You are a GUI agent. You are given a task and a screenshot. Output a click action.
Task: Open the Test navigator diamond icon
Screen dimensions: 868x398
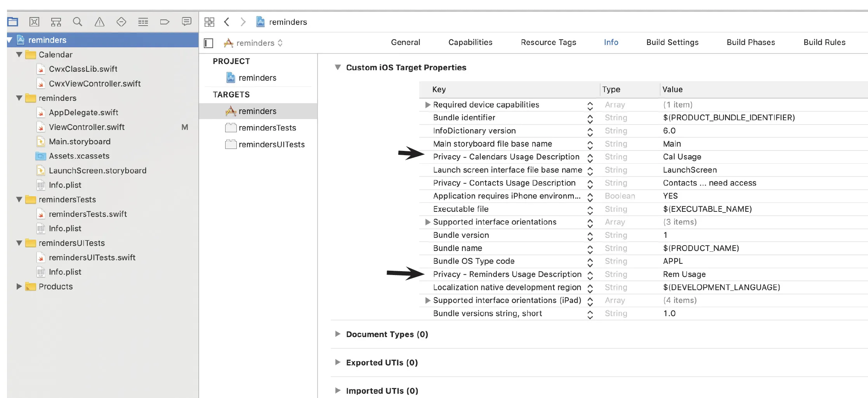pos(122,22)
